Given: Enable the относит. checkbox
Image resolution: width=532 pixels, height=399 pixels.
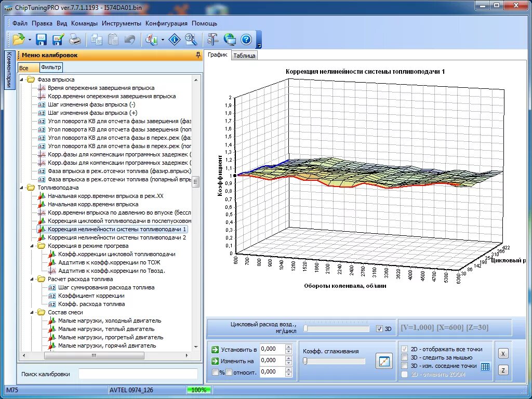Looking at the screenshot, I should tap(229, 372).
